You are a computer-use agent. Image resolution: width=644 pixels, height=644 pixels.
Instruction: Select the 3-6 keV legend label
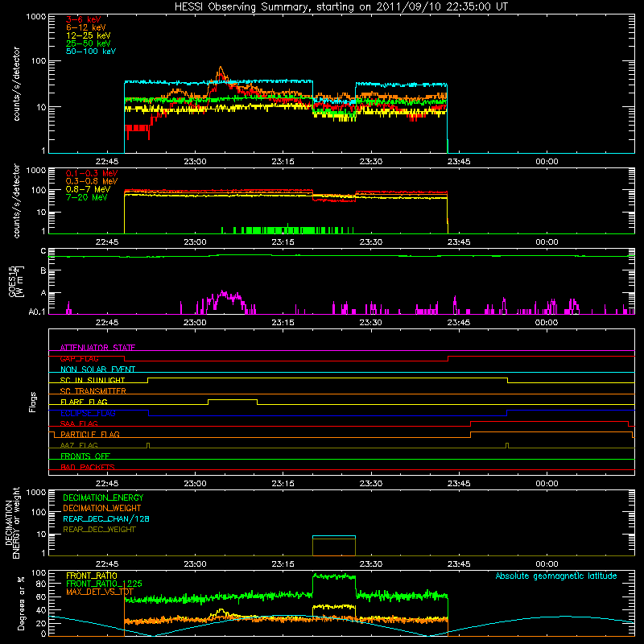(x=84, y=19)
